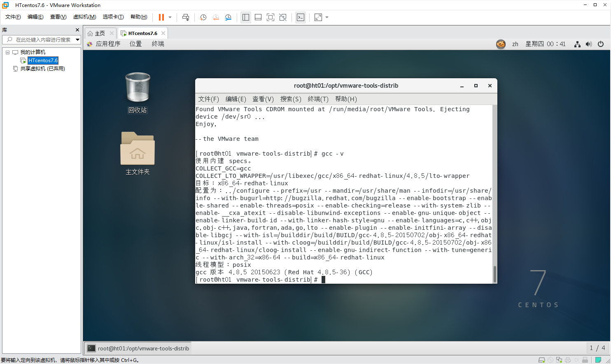This screenshot has width=611, height=364.
Task: Switch to 主页 tab
Action: click(x=100, y=33)
